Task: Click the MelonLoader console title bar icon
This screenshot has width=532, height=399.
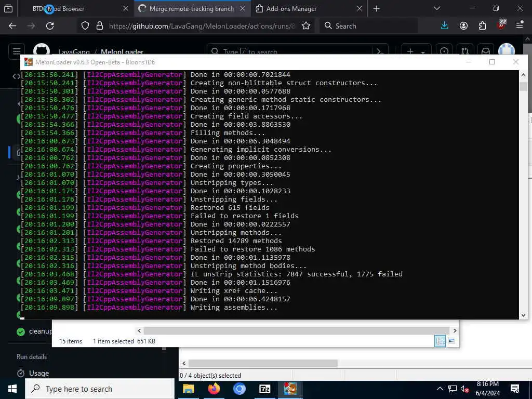Action: (29, 62)
